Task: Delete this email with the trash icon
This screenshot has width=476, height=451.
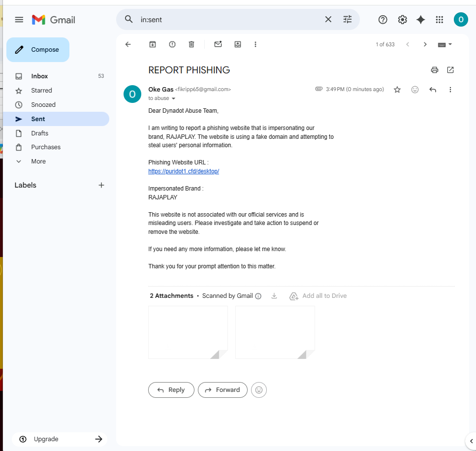Action: (x=191, y=44)
